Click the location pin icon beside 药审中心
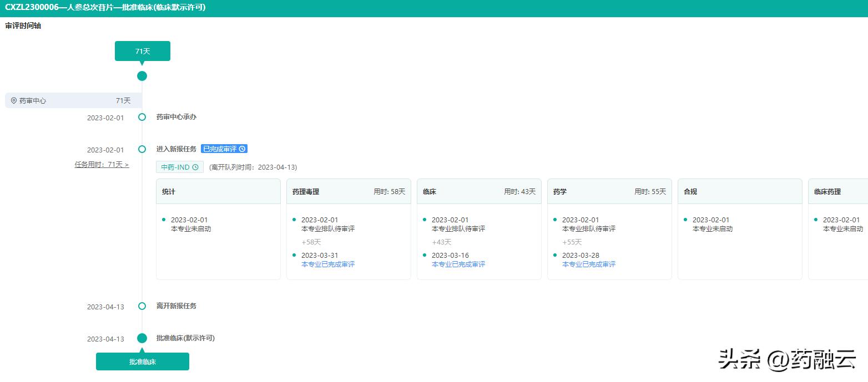The height and width of the screenshot is (382, 868). pos(14,100)
